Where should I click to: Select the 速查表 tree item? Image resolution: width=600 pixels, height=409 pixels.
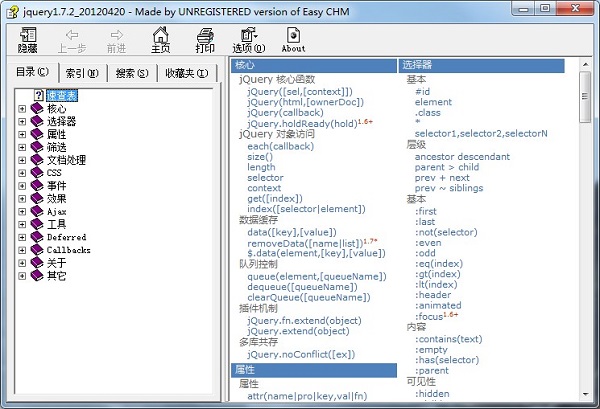click(x=62, y=95)
